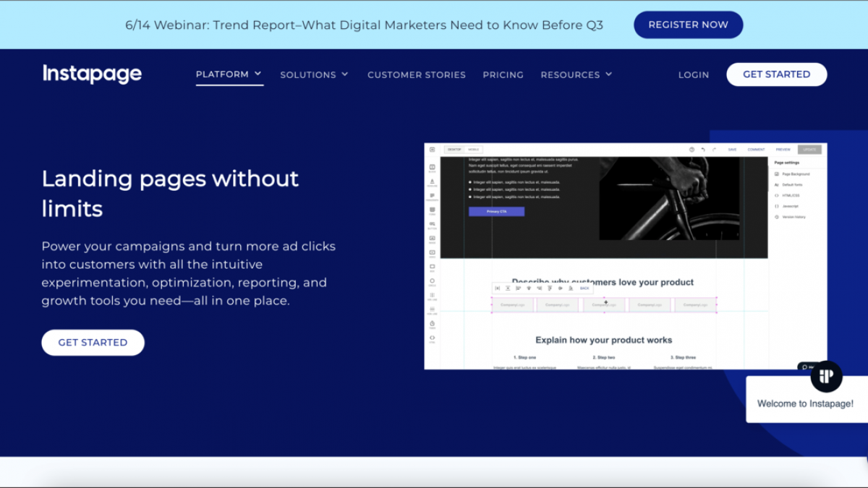The height and width of the screenshot is (488, 868).
Task: Click the cyclist photo in builder canvas
Action: click(x=669, y=199)
